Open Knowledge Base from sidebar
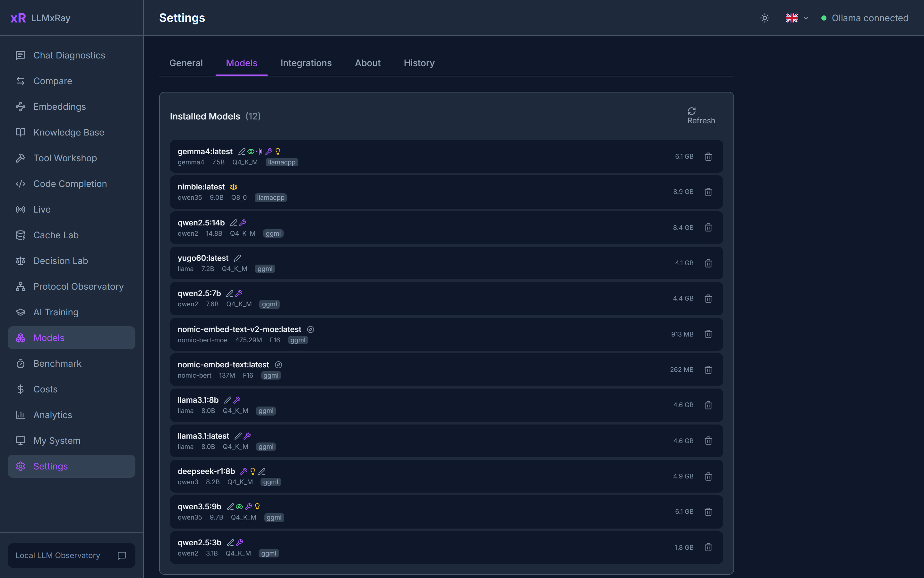The image size is (924, 578). tap(72, 132)
